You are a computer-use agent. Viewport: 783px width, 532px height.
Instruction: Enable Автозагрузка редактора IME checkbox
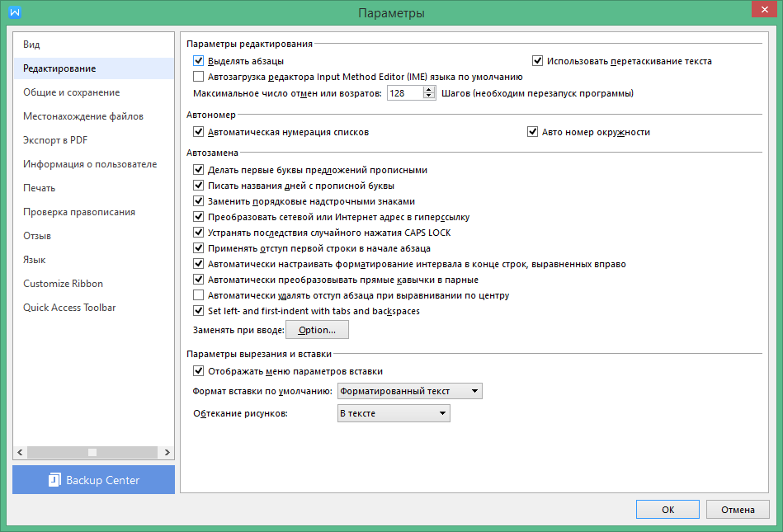tap(198, 77)
